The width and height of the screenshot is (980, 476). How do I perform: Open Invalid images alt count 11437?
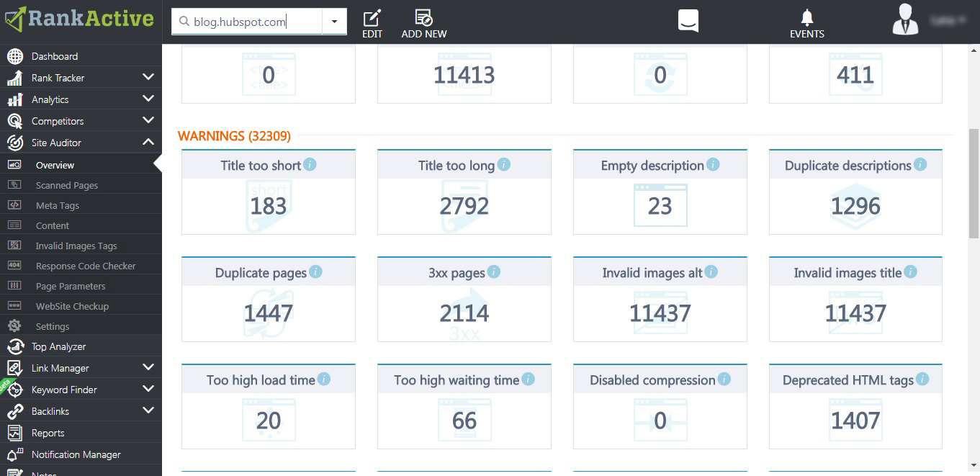pyautogui.click(x=660, y=314)
